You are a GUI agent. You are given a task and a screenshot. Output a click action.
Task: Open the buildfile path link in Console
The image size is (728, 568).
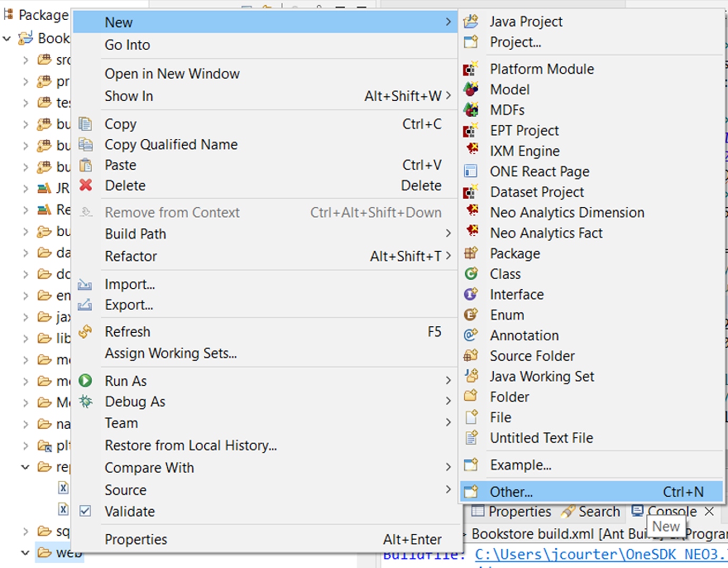pos(601,554)
